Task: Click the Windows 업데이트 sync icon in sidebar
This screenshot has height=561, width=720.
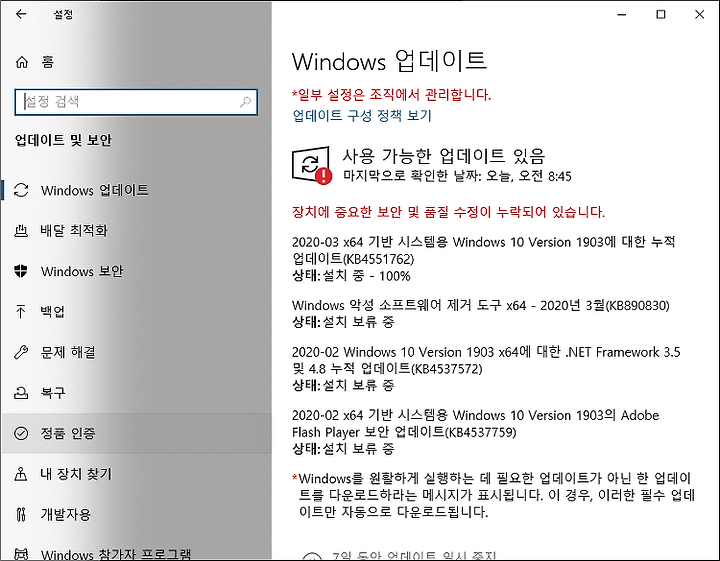Action: pos(21,190)
